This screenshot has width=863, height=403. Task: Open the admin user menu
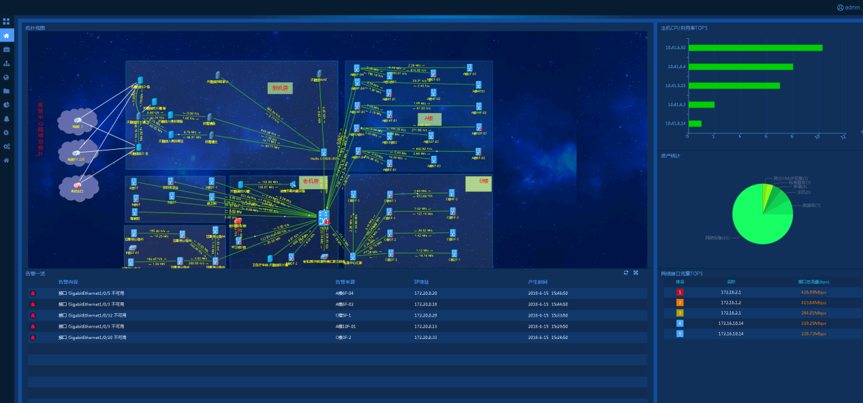pos(846,7)
